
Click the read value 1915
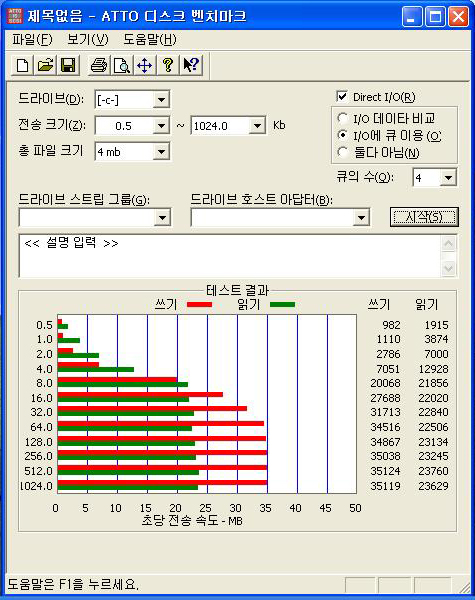(x=436, y=325)
